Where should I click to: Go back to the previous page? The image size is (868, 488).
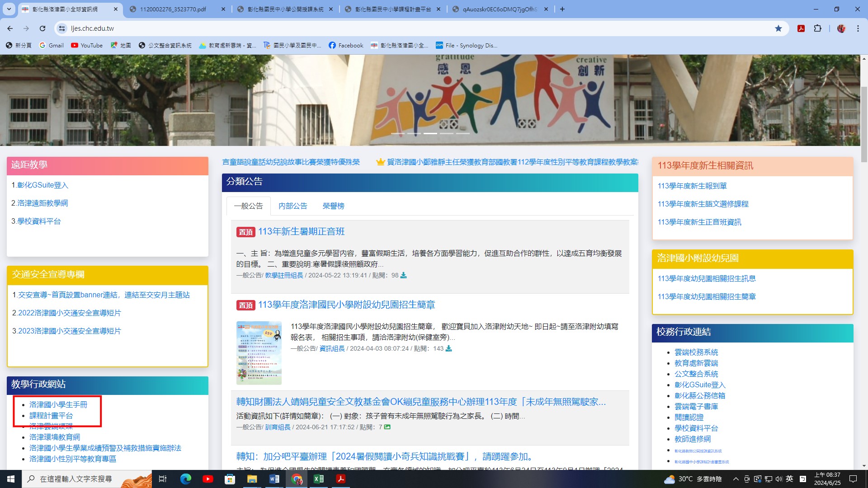[10, 28]
